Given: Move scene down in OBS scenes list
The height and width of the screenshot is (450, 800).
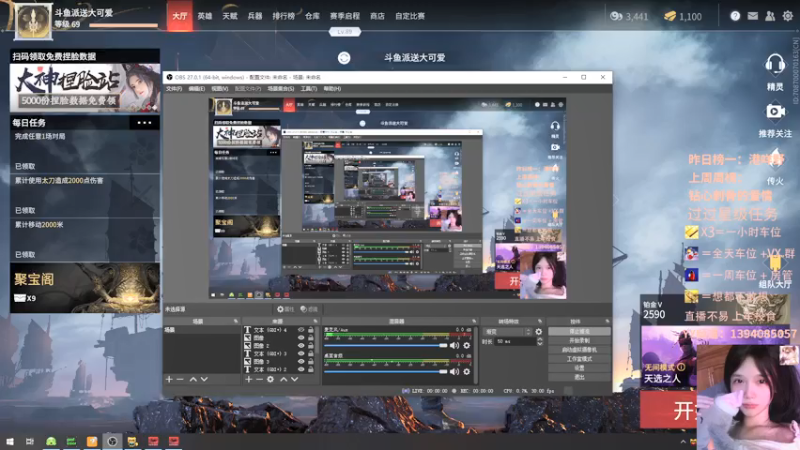Looking at the screenshot, I should (204, 379).
